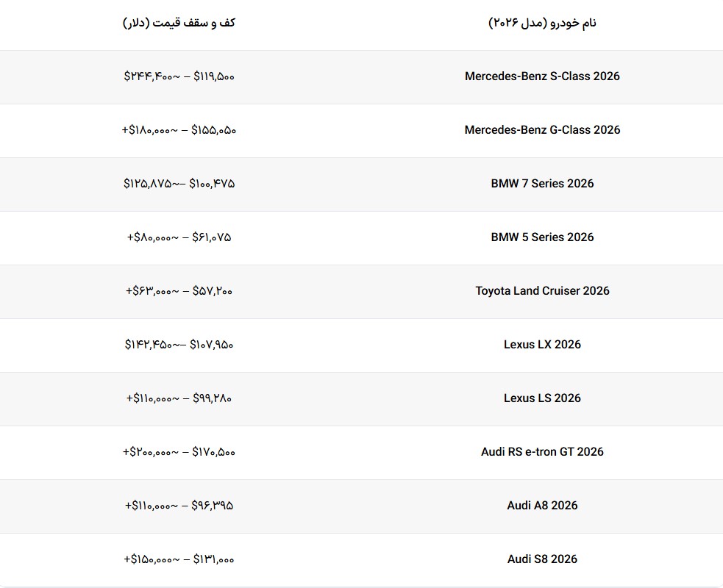Select the Audi S8 price $131,000 cell
This screenshot has height=588, width=723.
tap(179, 559)
